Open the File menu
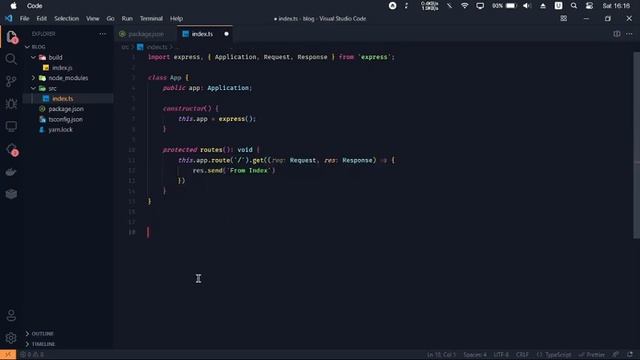 pyautogui.click(x=24, y=18)
